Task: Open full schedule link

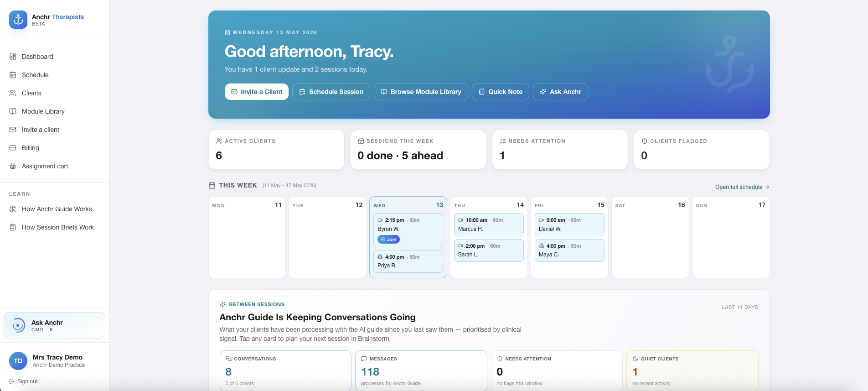Action: pyautogui.click(x=742, y=187)
